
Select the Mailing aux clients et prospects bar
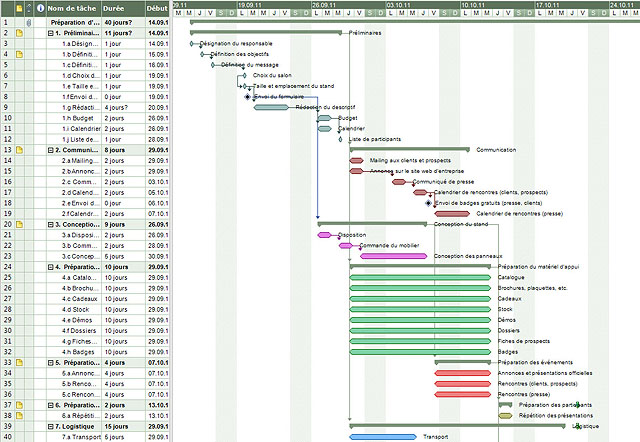pos(356,160)
